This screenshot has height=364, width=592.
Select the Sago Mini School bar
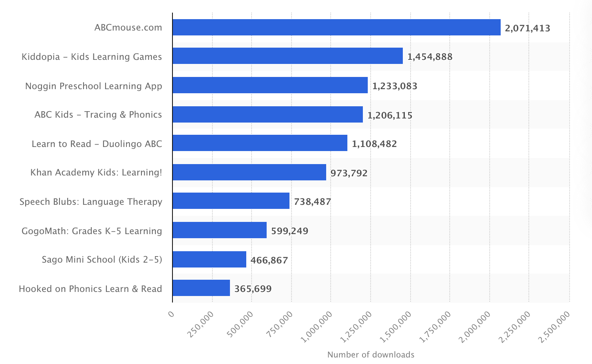pyautogui.click(x=209, y=259)
